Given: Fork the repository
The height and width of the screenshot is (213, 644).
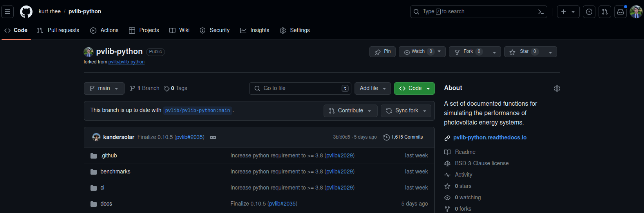Looking at the screenshot, I should tap(468, 52).
